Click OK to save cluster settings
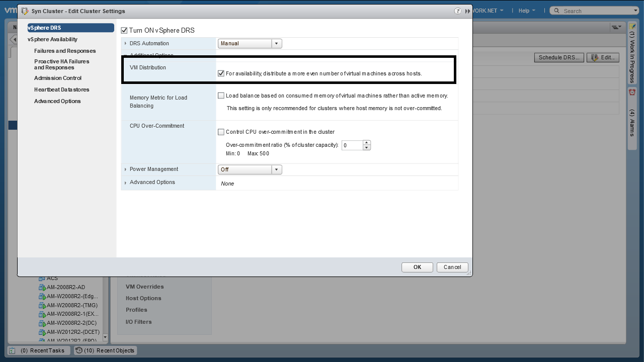The image size is (644, 362). click(x=417, y=267)
